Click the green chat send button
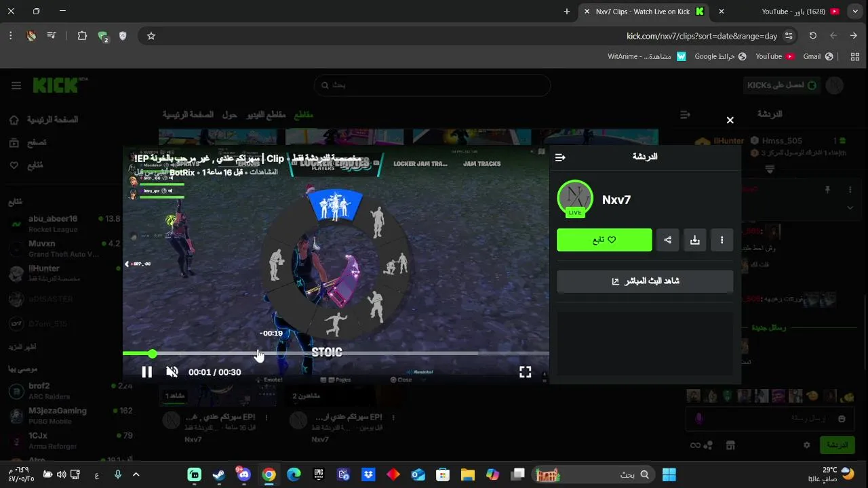The image size is (868, 488). [837, 445]
